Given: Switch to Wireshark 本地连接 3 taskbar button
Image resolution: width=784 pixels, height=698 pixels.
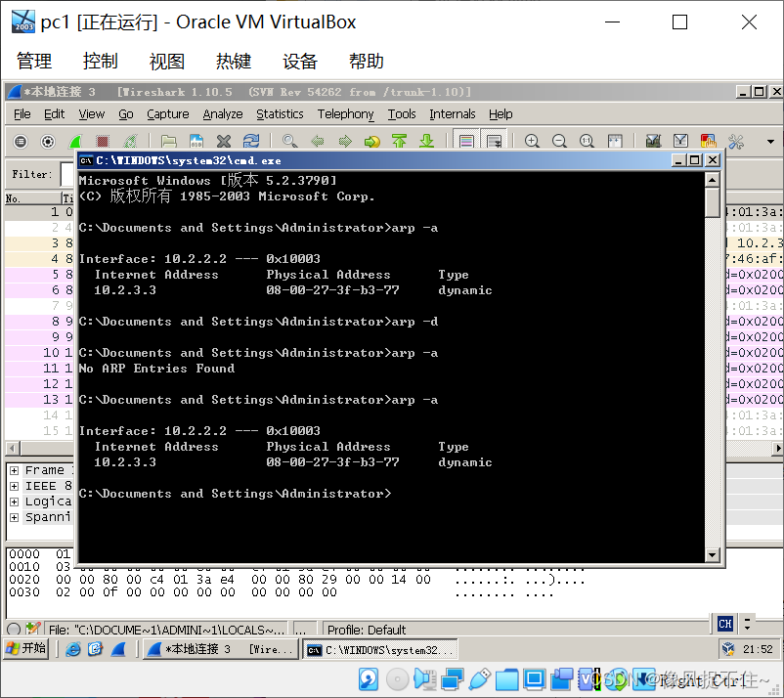Looking at the screenshot, I should (221, 649).
